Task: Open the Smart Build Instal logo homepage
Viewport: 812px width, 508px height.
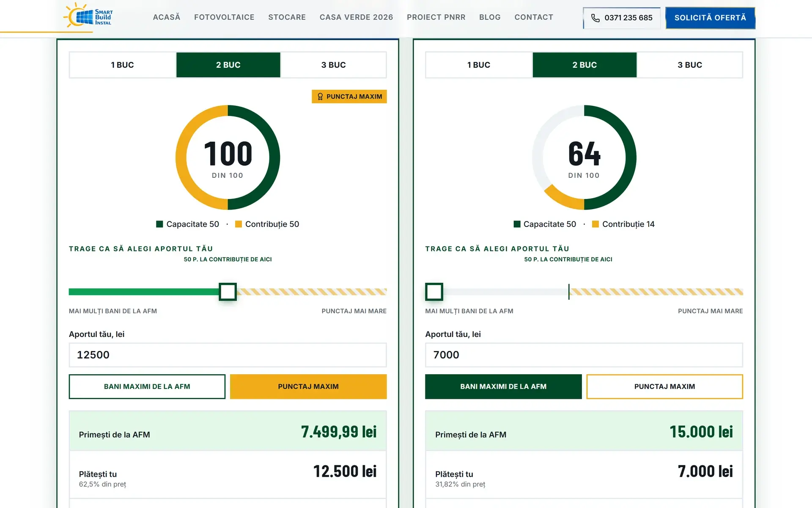Action: [88, 16]
